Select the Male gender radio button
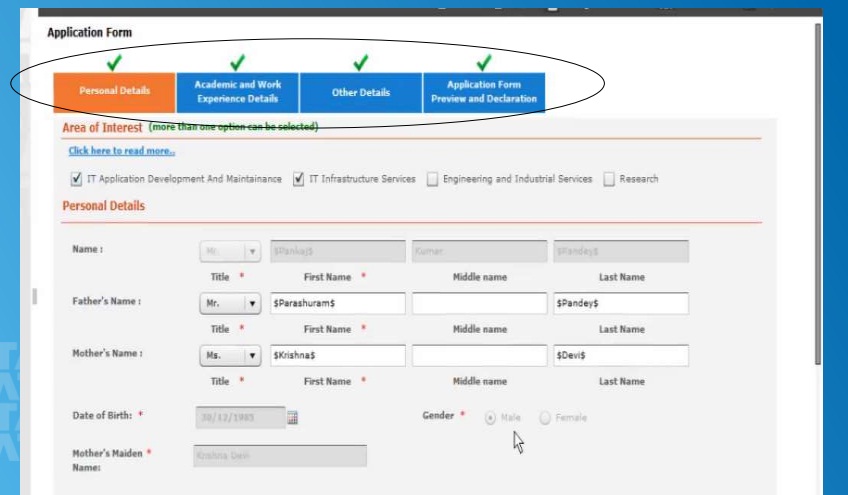The image size is (848, 495). pyautogui.click(x=490, y=418)
